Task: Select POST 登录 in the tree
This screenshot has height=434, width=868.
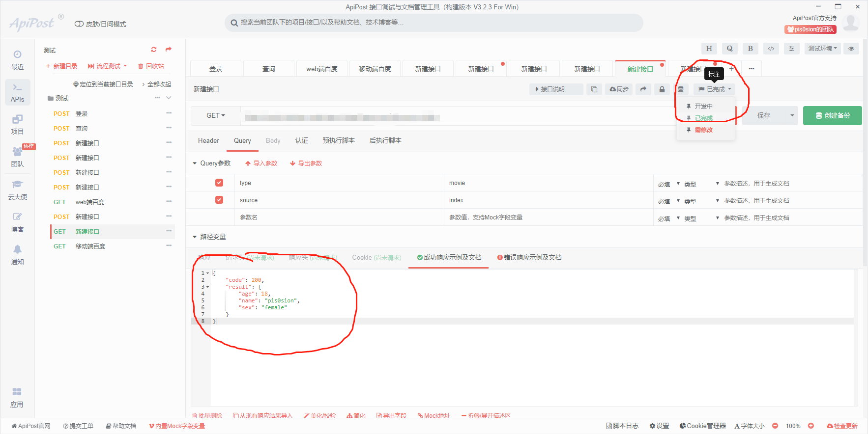Action: 113,113
